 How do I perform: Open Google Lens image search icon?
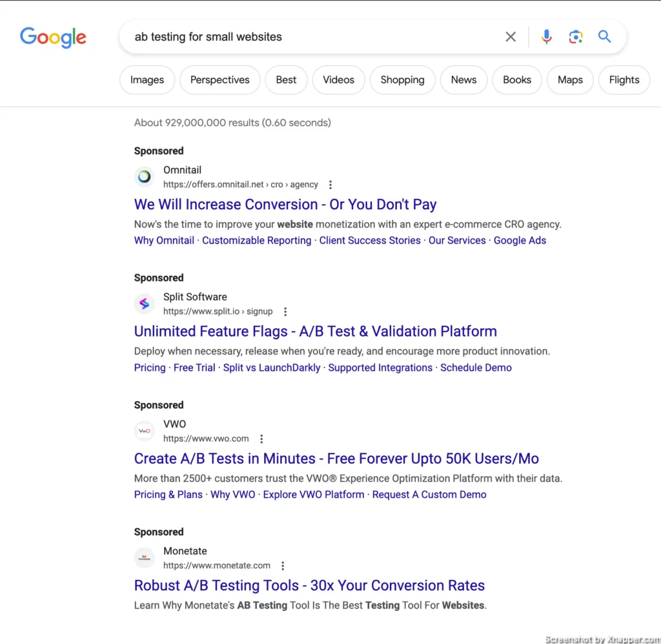pos(575,37)
